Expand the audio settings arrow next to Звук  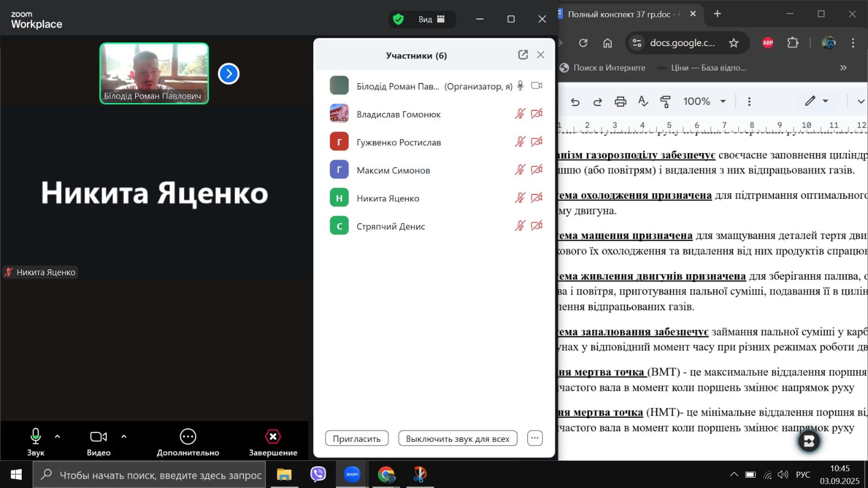58,436
